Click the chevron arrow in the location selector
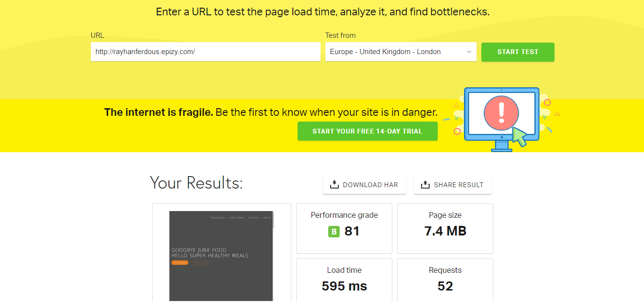644x302 pixels. (x=469, y=52)
